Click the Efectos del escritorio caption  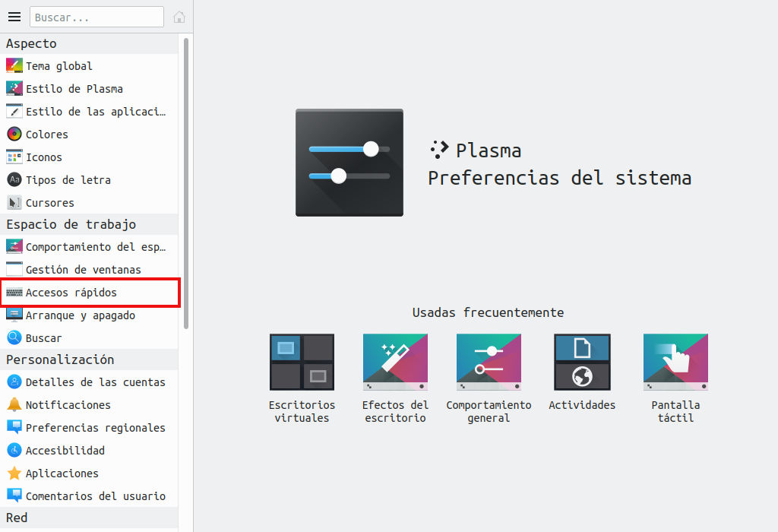click(395, 411)
